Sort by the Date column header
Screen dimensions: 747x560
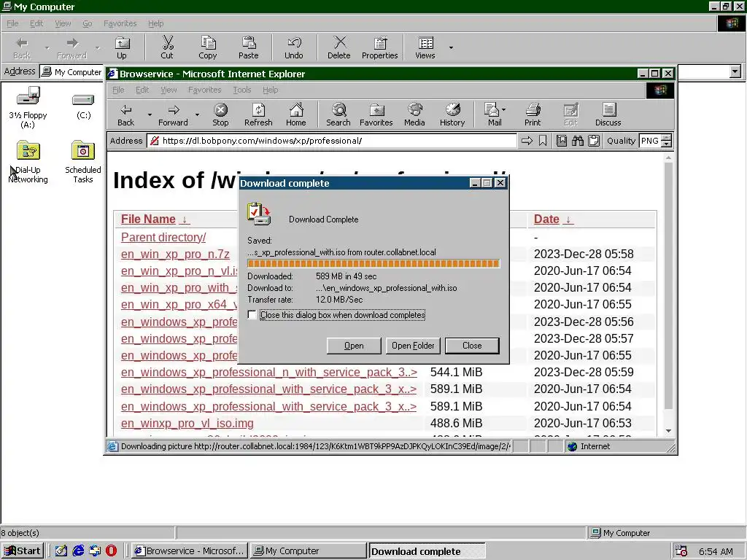click(546, 219)
